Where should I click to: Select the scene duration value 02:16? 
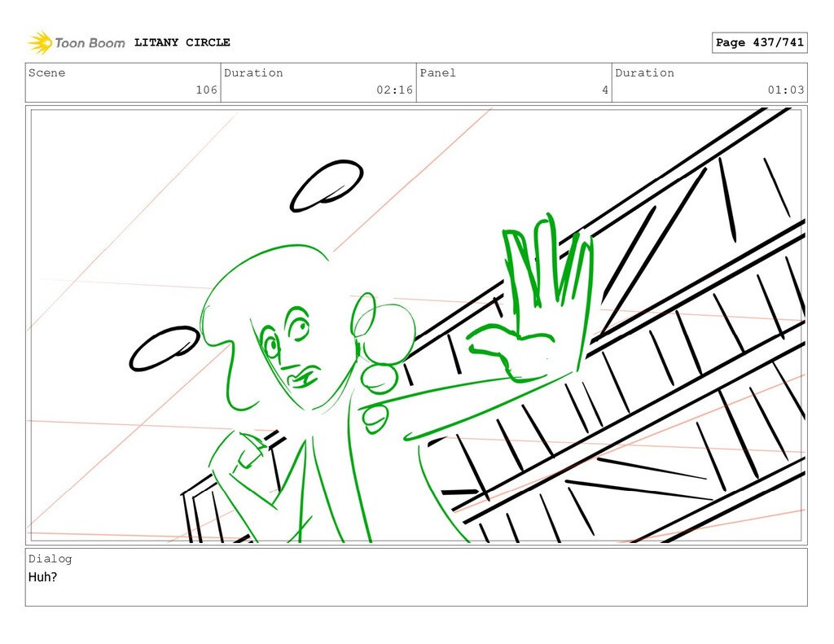pos(394,90)
